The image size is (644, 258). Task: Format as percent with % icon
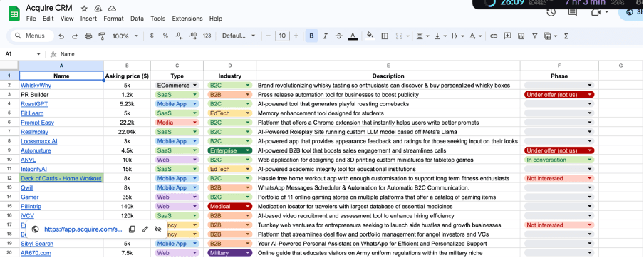tap(165, 36)
